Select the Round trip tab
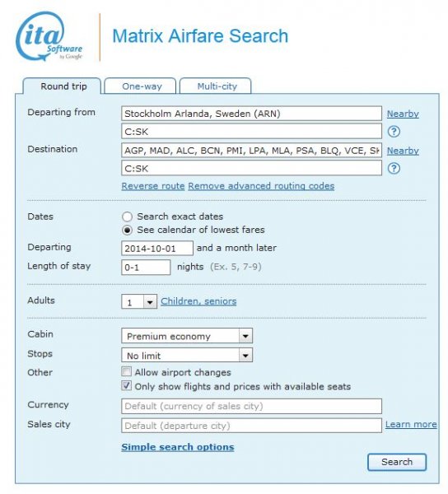Screen dimensions: 448x494 [x=62, y=86]
